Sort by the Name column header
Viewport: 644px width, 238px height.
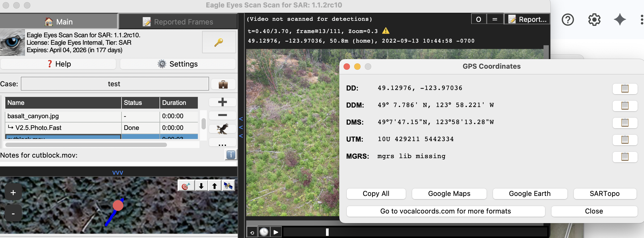pyautogui.click(x=63, y=103)
